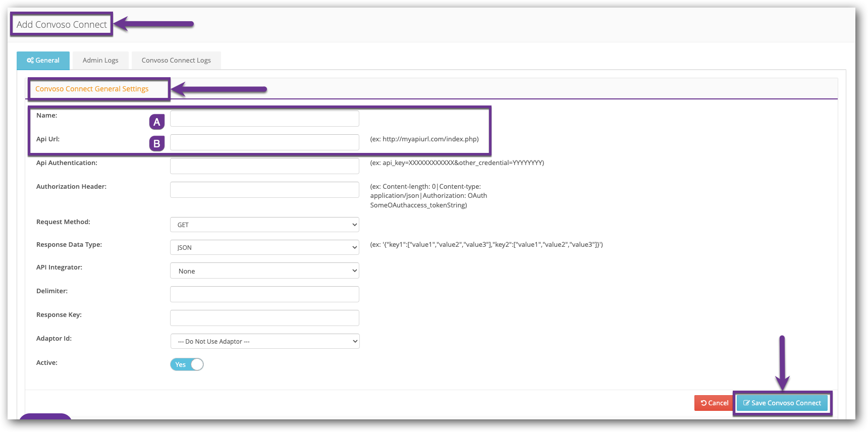Screen dimensions: 868x432
Task: Click the Api Url input field
Action: click(x=264, y=142)
